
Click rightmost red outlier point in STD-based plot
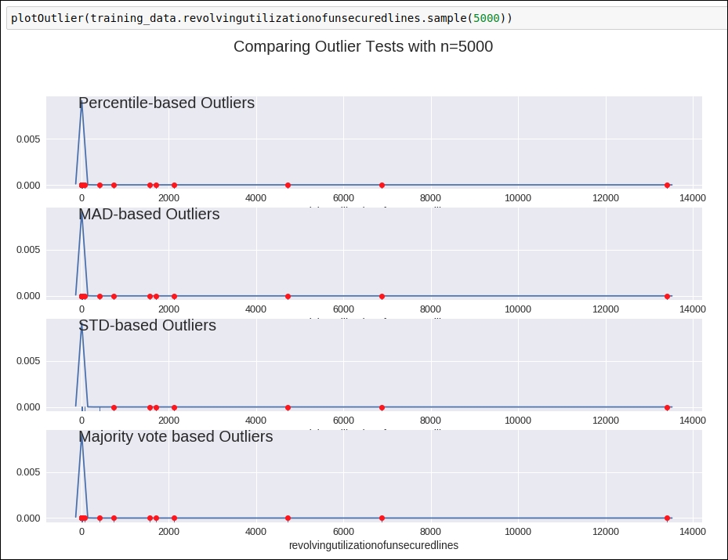coord(667,408)
